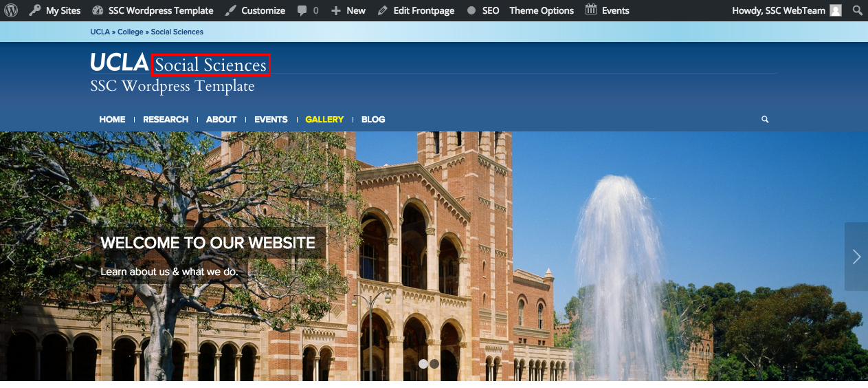Click SSC Wordpress Template site title
This screenshot has height=388, width=868.
(x=173, y=86)
